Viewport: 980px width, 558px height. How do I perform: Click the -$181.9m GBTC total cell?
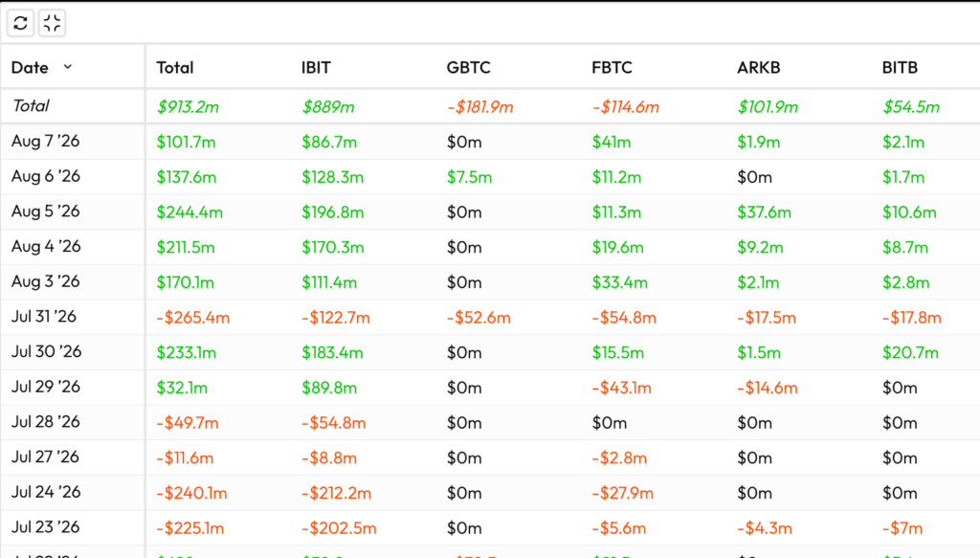click(x=479, y=107)
